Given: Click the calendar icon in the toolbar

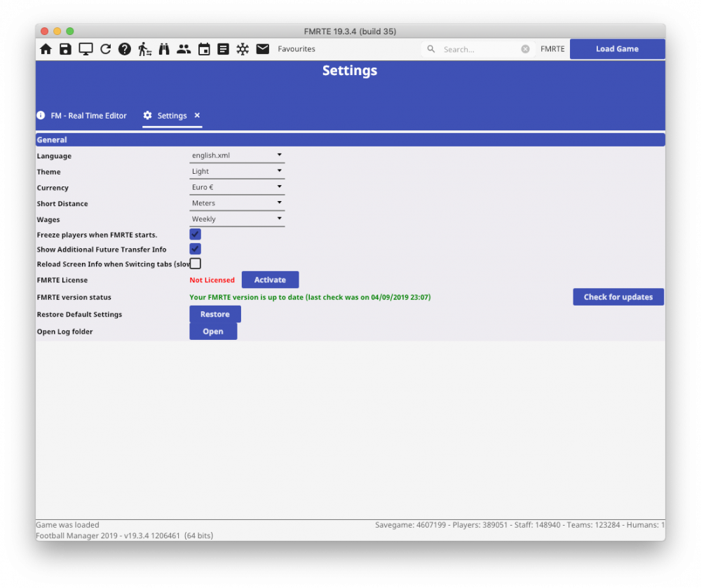Looking at the screenshot, I should click(204, 49).
